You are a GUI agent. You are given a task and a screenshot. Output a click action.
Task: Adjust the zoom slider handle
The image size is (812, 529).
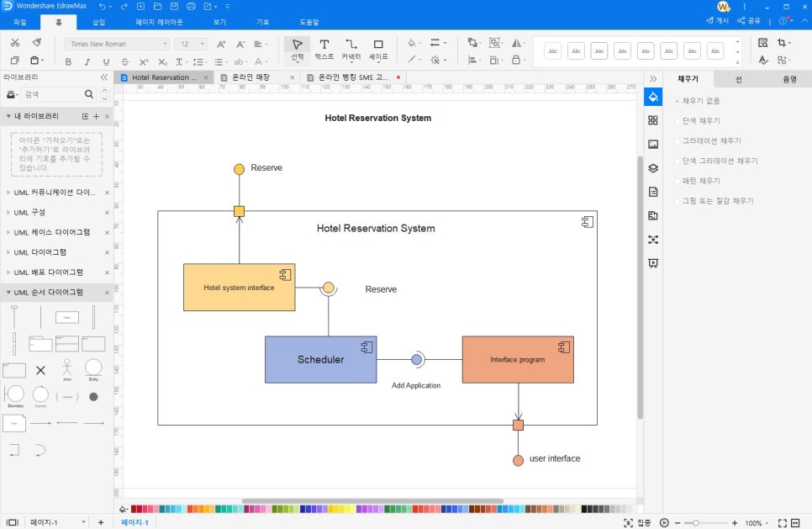point(695,523)
